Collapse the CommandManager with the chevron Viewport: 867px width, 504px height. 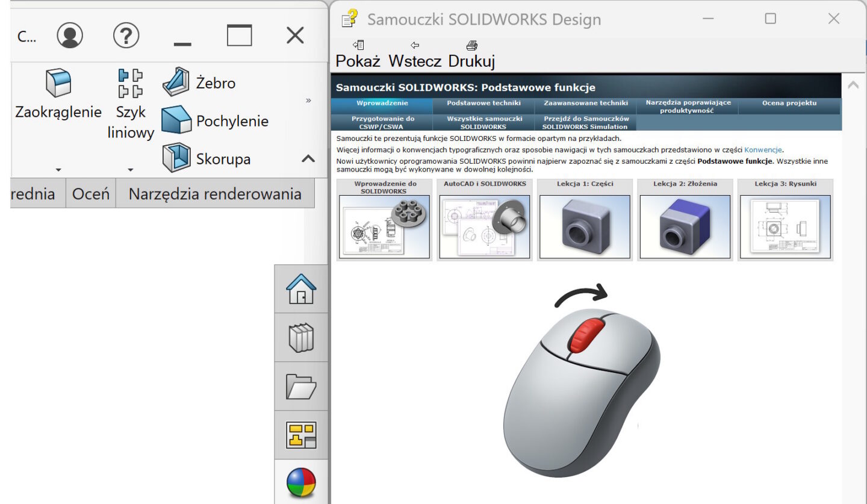tap(308, 159)
